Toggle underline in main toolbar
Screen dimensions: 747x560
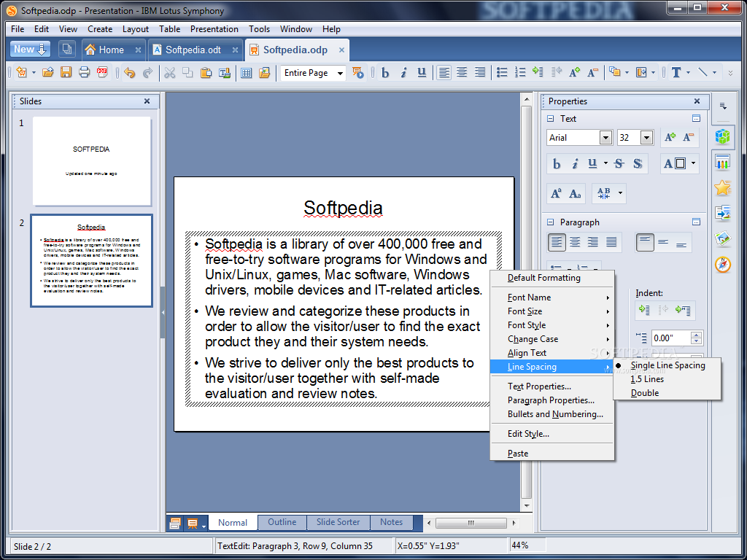(422, 72)
